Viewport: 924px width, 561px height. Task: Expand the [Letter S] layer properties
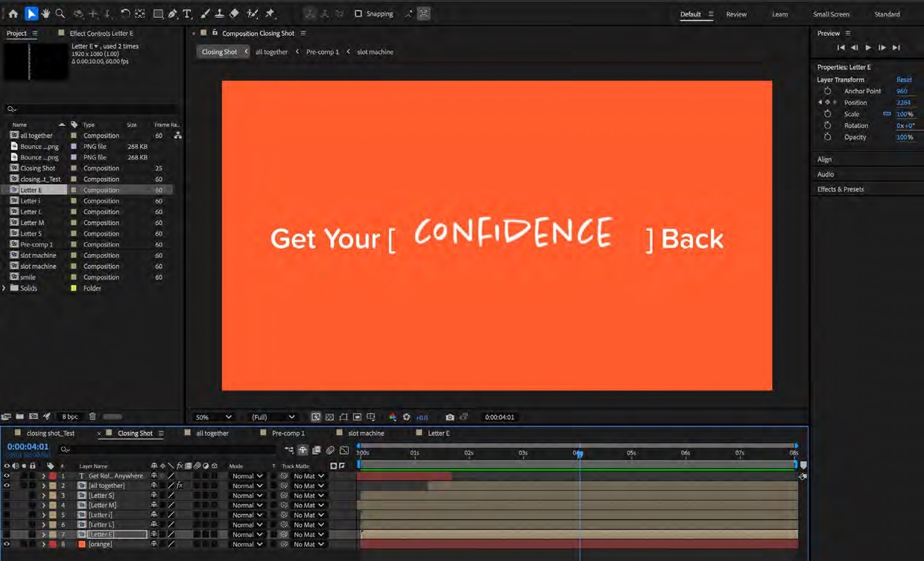(x=43, y=495)
